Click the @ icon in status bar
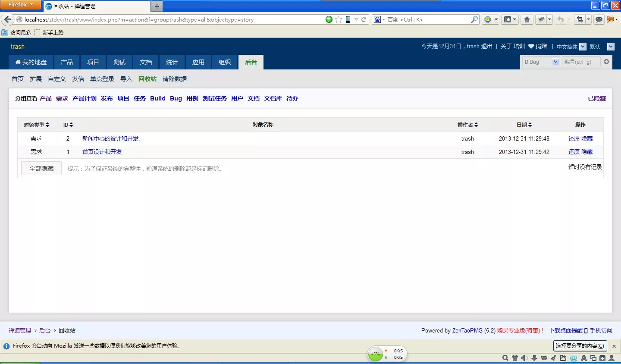 coord(574,358)
